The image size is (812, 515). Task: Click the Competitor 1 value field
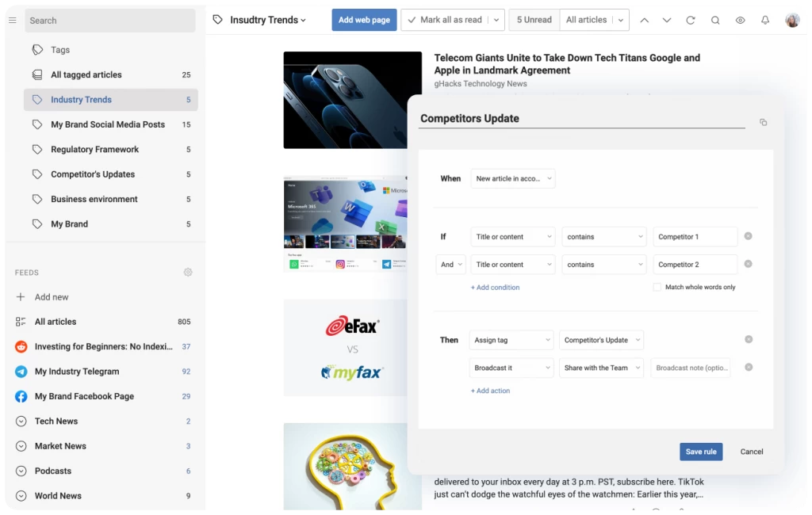695,237
